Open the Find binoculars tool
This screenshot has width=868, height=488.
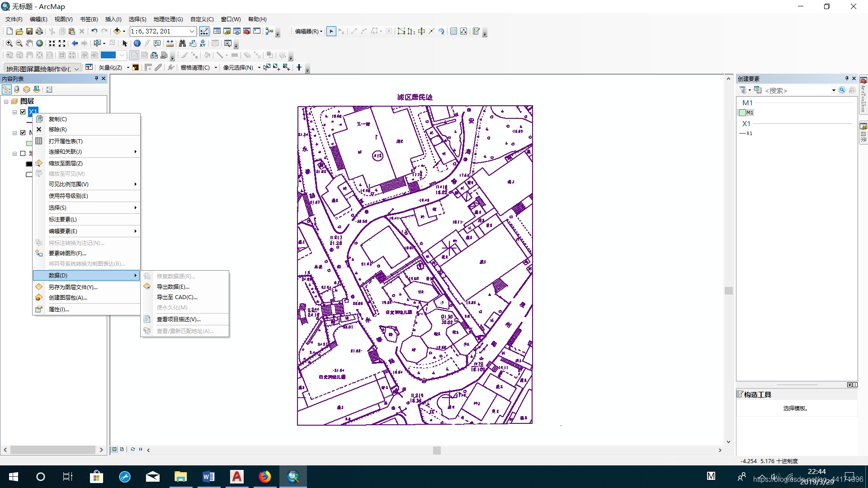coord(182,43)
